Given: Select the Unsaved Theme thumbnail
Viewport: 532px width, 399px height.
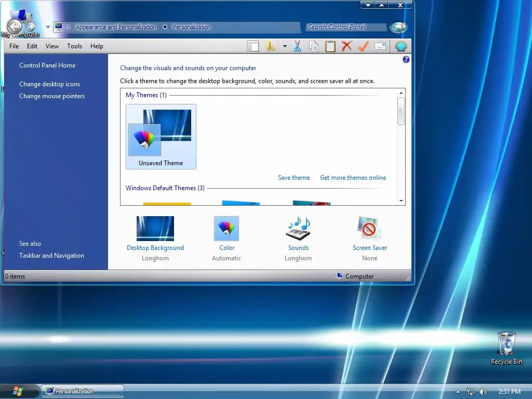Looking at the screenshot, I should (x=161, y=137).
